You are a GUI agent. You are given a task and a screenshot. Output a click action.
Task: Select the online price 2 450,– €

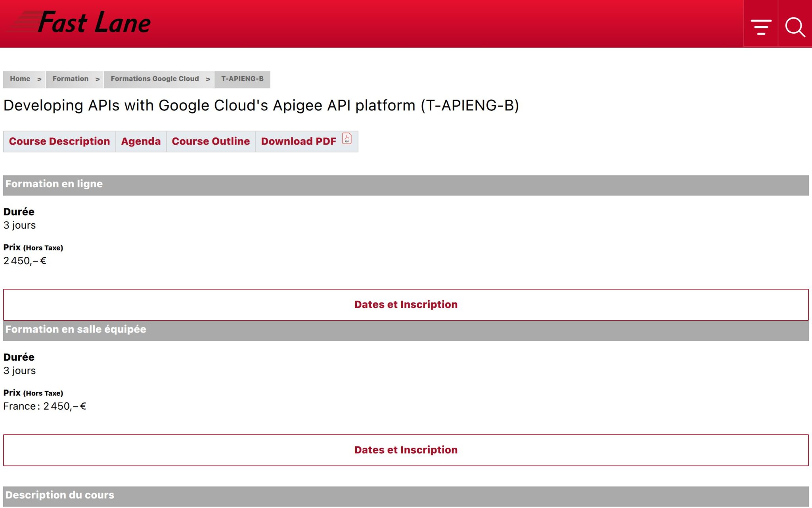(x=25, y=261)
